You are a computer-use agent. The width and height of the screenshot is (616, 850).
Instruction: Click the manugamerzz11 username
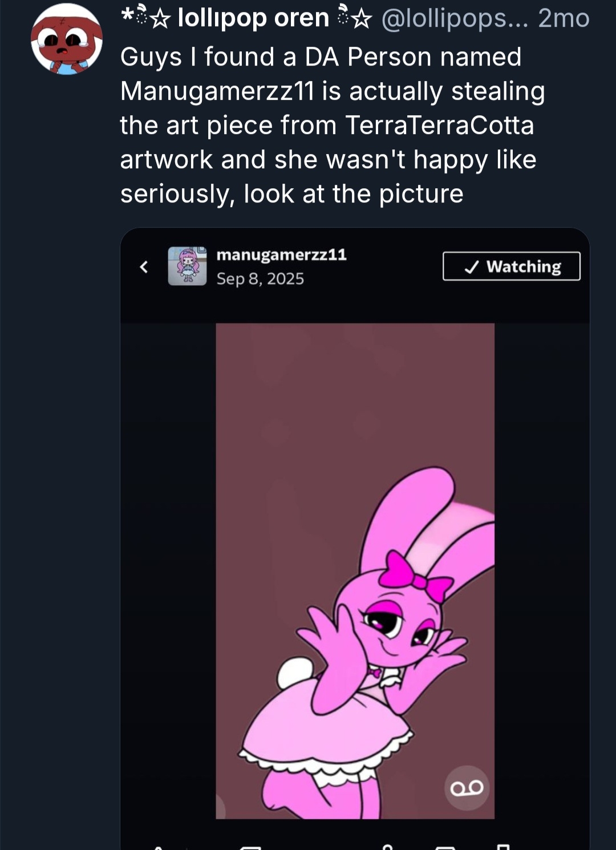point(281,254)
